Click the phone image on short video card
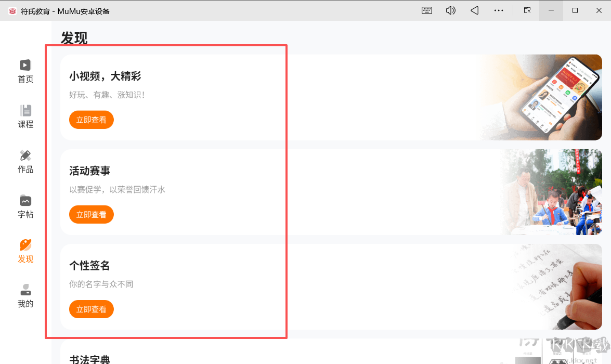This screenshot has height=364, width=611. click(551, 97)
